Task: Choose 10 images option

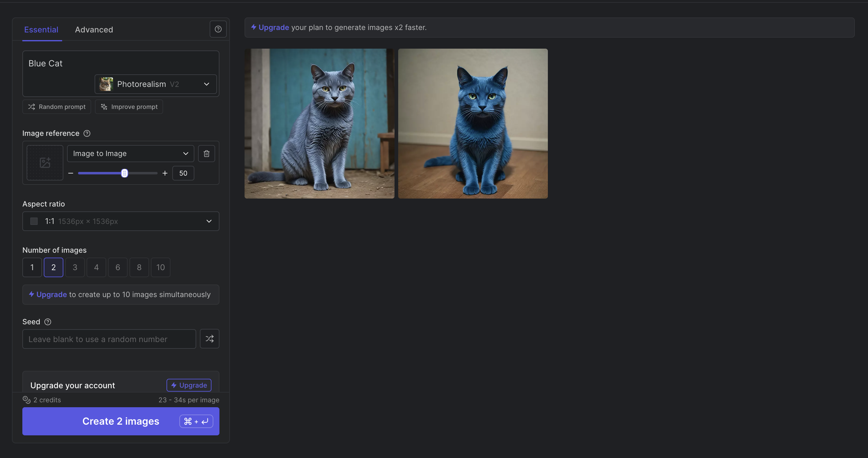Action: [160, 267]
